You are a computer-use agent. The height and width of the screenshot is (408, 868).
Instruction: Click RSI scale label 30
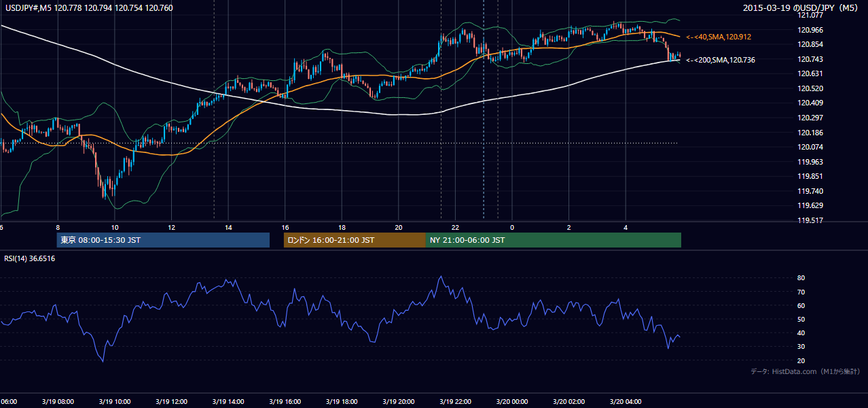click(801, 347)
